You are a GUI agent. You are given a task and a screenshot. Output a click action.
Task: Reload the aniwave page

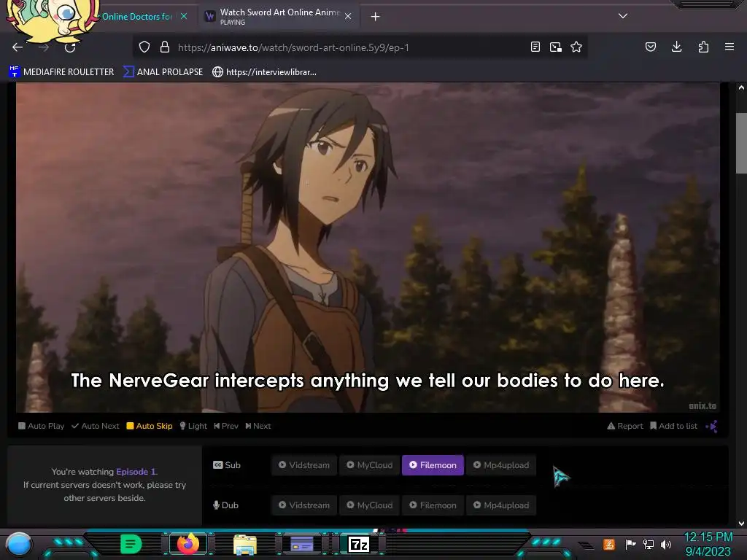point(70,47)
